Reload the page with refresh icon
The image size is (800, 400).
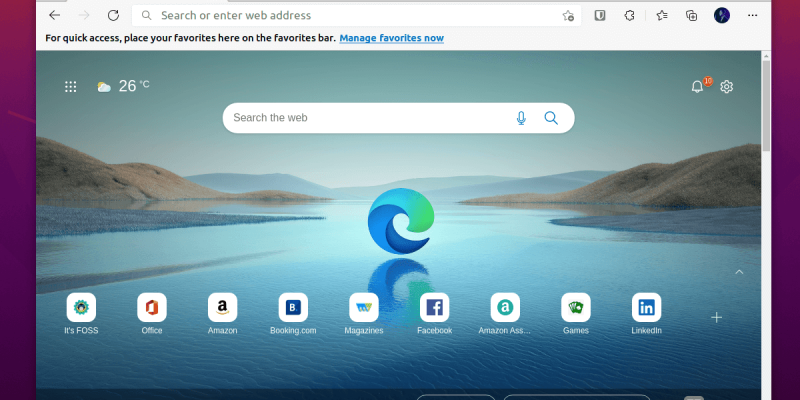[113, 15]
